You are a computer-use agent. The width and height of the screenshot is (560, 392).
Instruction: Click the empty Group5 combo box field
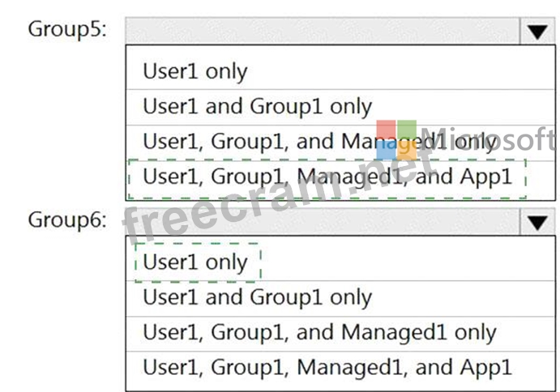pyautogui.click(x=322, y=31)
